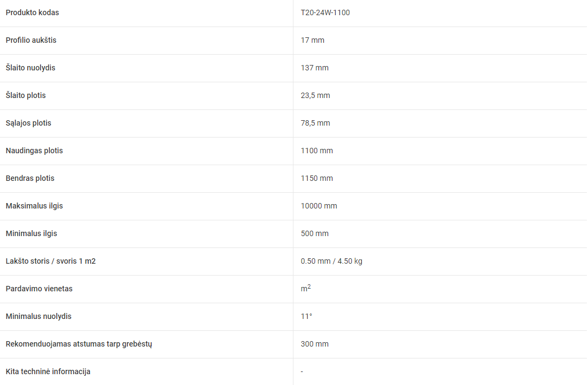Screen dimensions: 588x385
Task: Click the Profilio aukštis label
Action: click(31, 40)
